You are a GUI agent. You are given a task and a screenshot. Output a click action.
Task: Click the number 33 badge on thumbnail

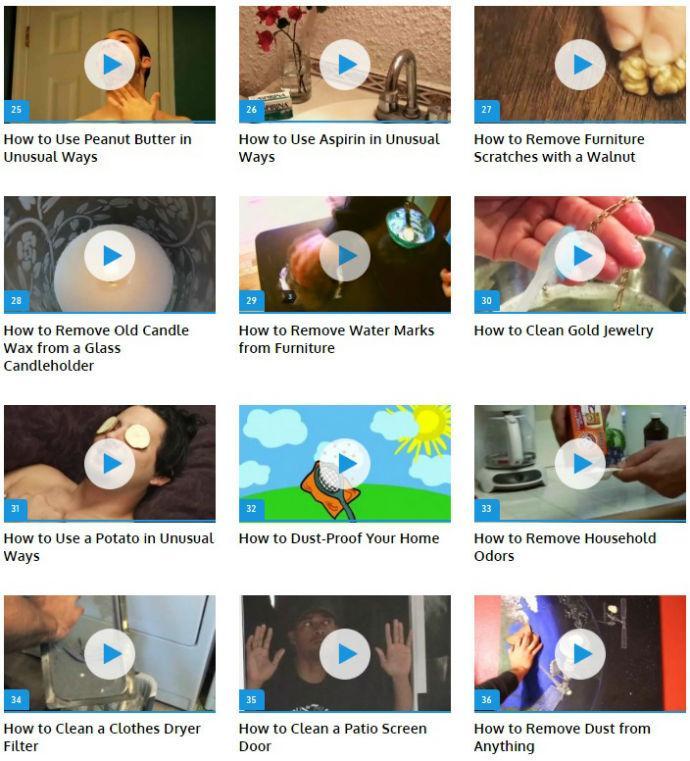[487, 509]
